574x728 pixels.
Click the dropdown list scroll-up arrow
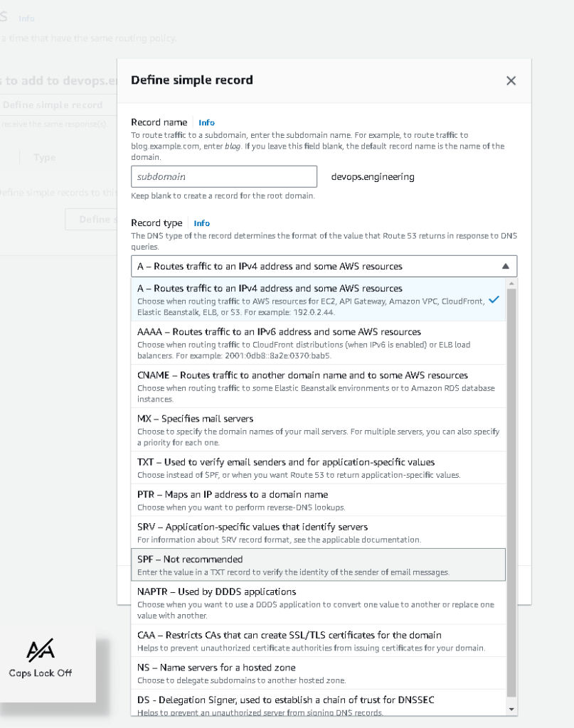(511, 283)
